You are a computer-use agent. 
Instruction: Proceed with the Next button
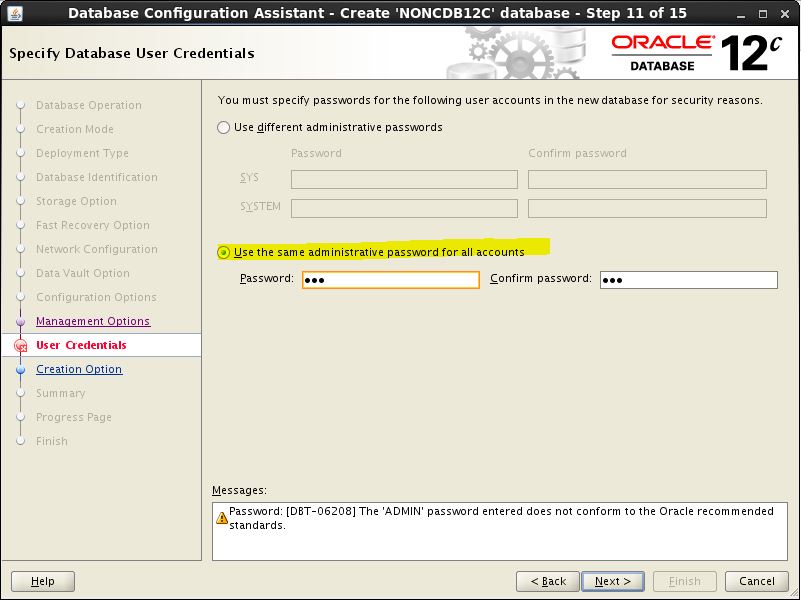click(x=612, y=581)
